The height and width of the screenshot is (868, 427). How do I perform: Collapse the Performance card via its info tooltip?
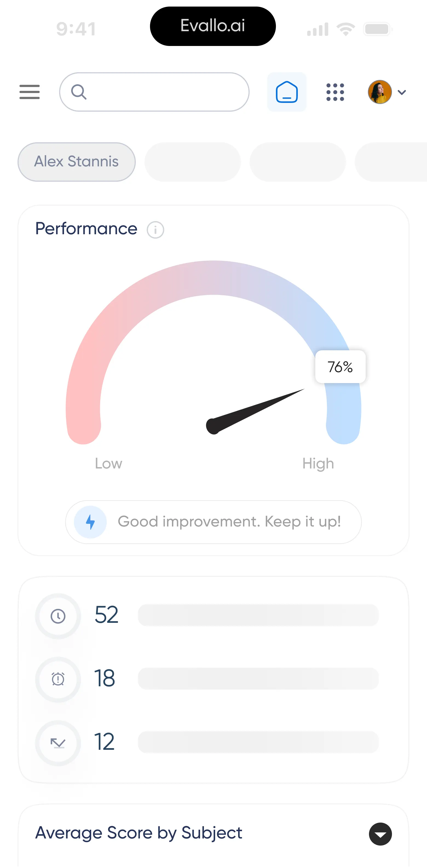(x=155, y=230)
